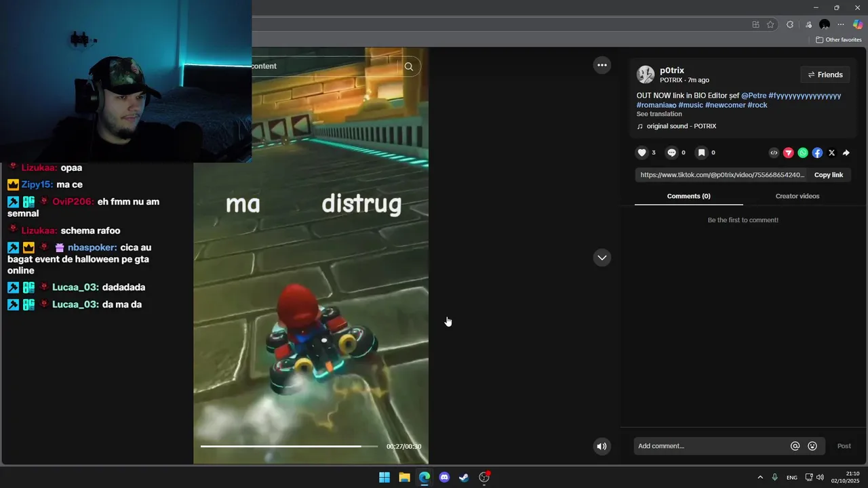Share the video to Facebook
868x488 pixels.
(x=817, y=153)
